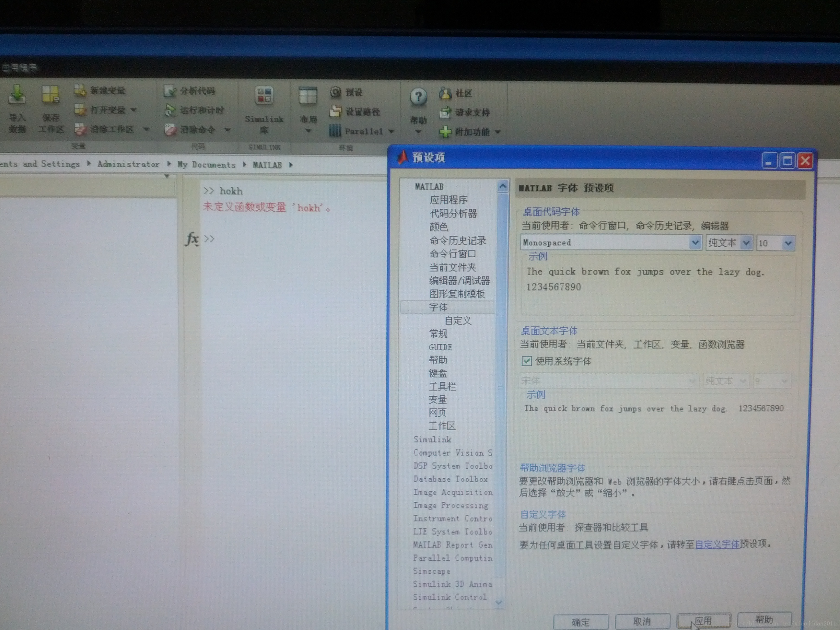Open the Monospaced font name dropdown
Viewport: 840px width, 630px height.
tap(695, 243)
